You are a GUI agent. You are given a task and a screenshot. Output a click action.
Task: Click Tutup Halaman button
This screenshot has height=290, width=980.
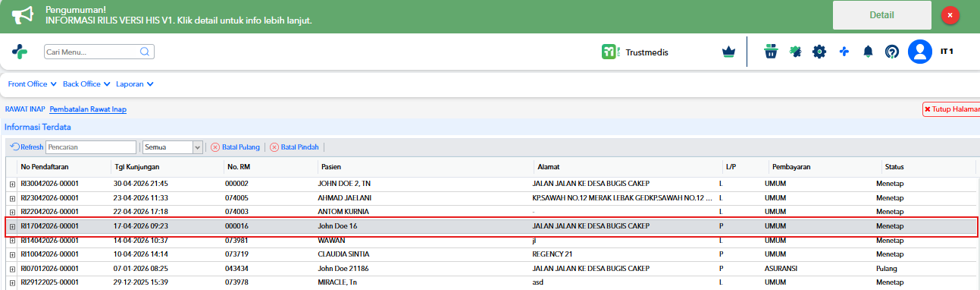[951, 109]
